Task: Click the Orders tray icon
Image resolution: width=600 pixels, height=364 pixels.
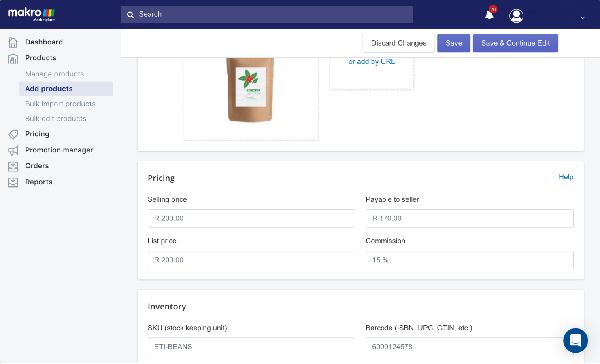Action: (13, 166)
